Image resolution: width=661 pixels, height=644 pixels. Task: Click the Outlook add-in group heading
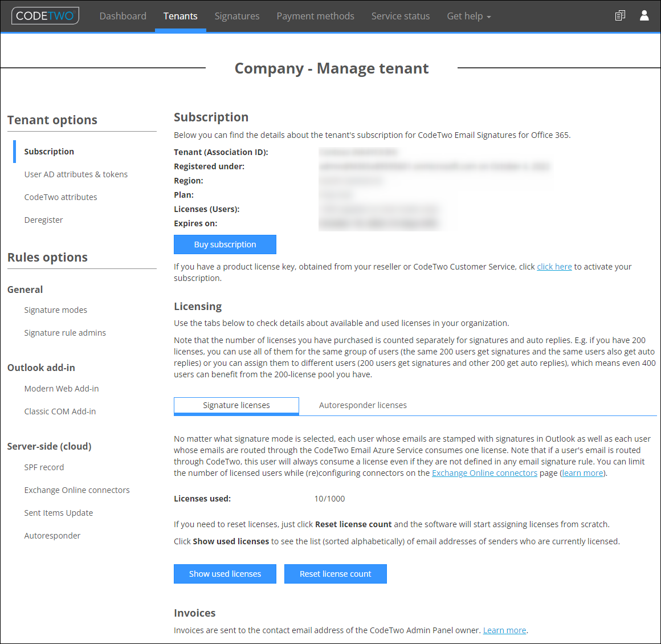pos(41,368)
